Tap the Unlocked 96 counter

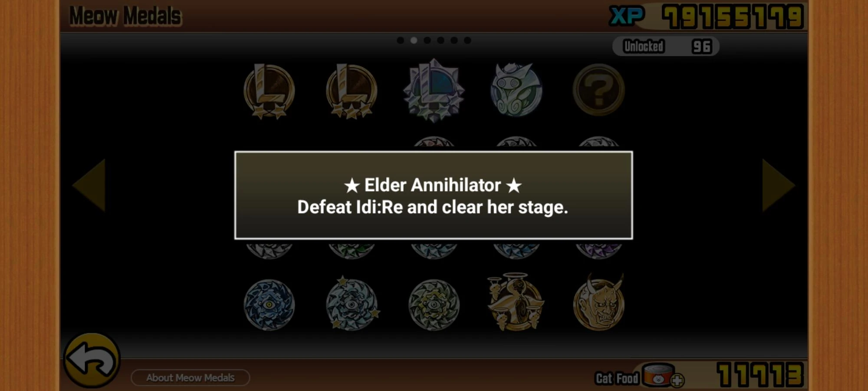pyautogui.click(x=666, y=46)
